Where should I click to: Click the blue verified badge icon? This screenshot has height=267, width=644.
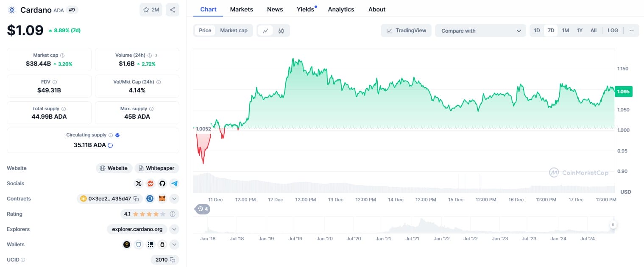(117, 135)
